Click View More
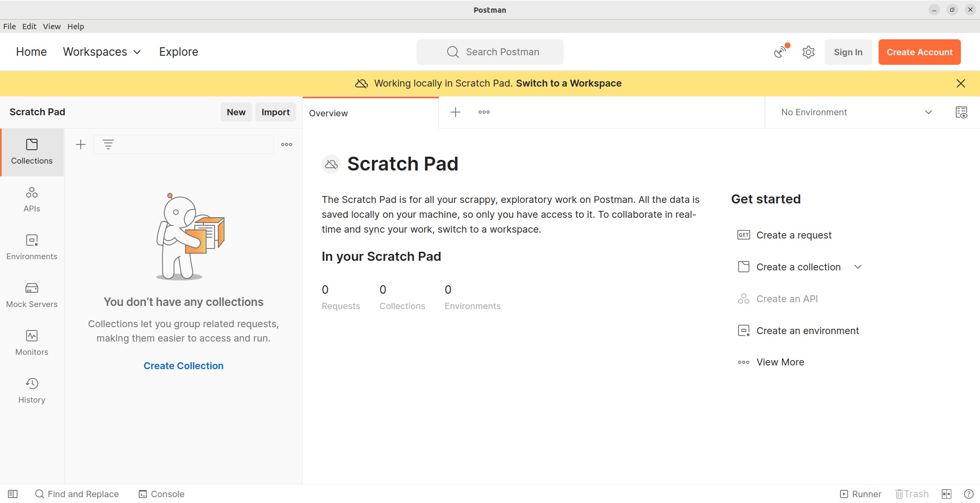The width and height of the screenshot is (980, 503). [780, 362]
